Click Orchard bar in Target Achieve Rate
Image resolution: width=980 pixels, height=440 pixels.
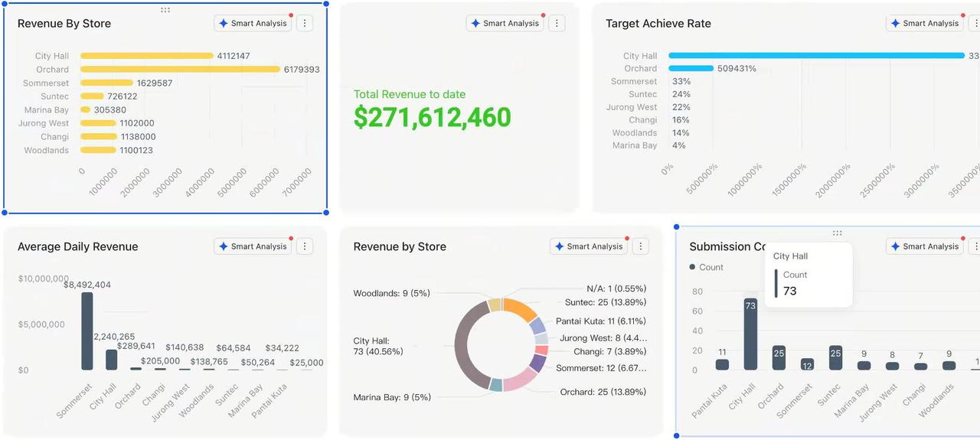click(691, 68)
